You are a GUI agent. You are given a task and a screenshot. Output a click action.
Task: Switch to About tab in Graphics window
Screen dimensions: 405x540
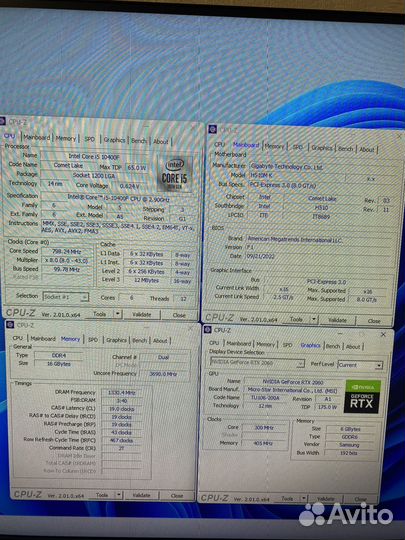[353, 347]
